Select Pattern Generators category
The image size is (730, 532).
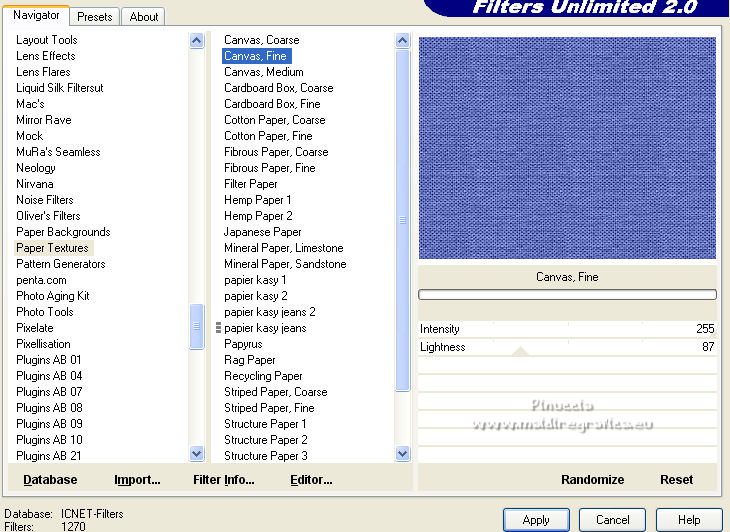pos(61,264)
